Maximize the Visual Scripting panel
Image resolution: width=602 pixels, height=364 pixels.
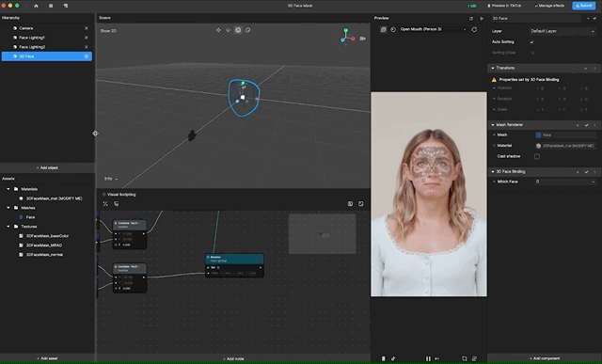pos(361,204)
